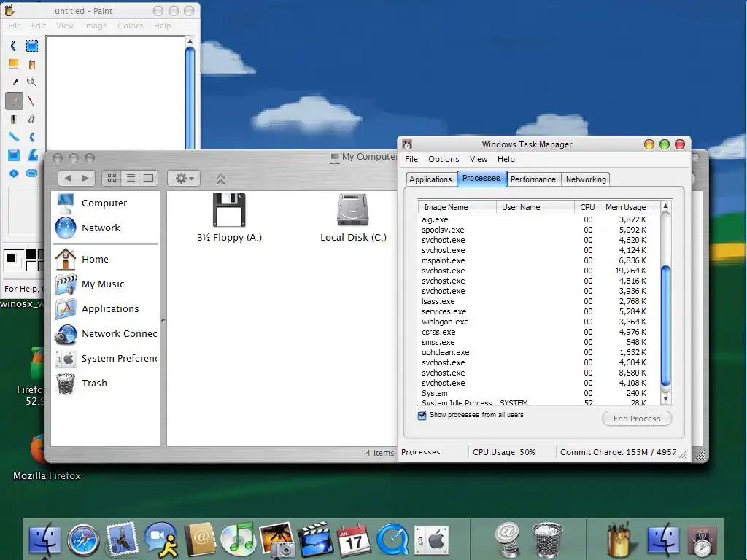Open the Applications tab in Task Manager
The image size is (747, 560).
pyautogui.click(x=430, y=179)
